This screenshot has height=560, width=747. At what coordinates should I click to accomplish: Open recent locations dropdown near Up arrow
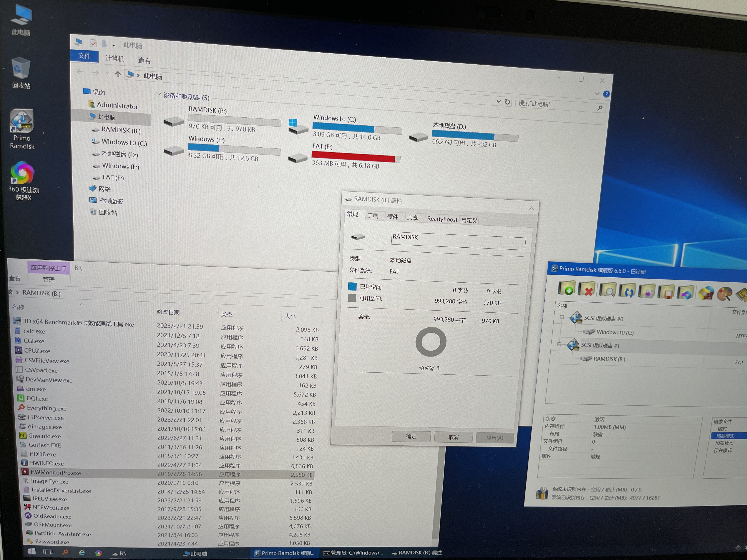point(107,73)
